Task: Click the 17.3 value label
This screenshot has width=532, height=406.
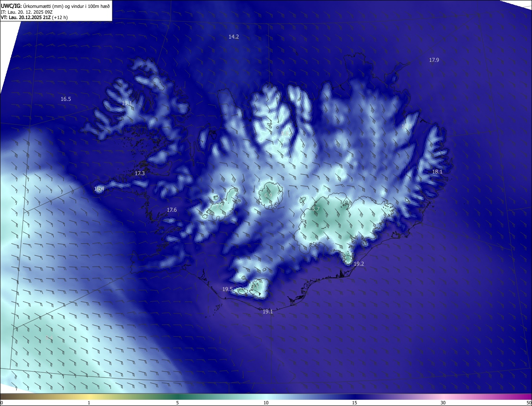Action: click(140, 173)
